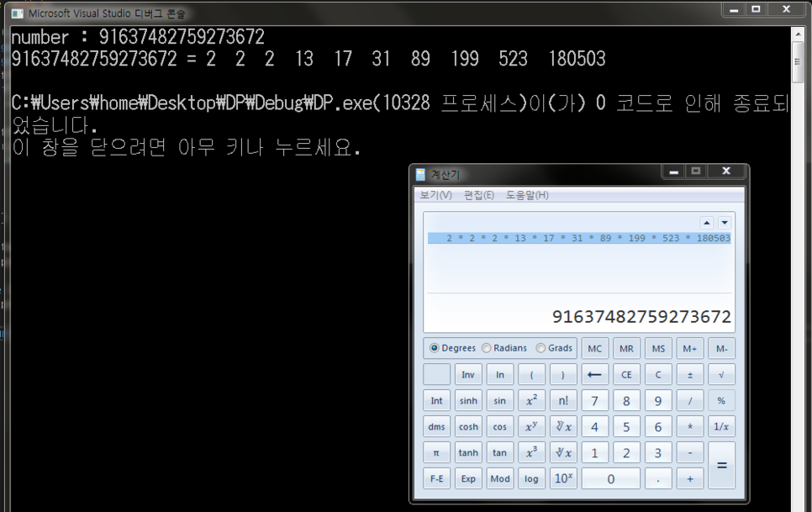Click digit 3 on calculator
This screenshot has height=512, width=812.
click(x=658, y=452)
